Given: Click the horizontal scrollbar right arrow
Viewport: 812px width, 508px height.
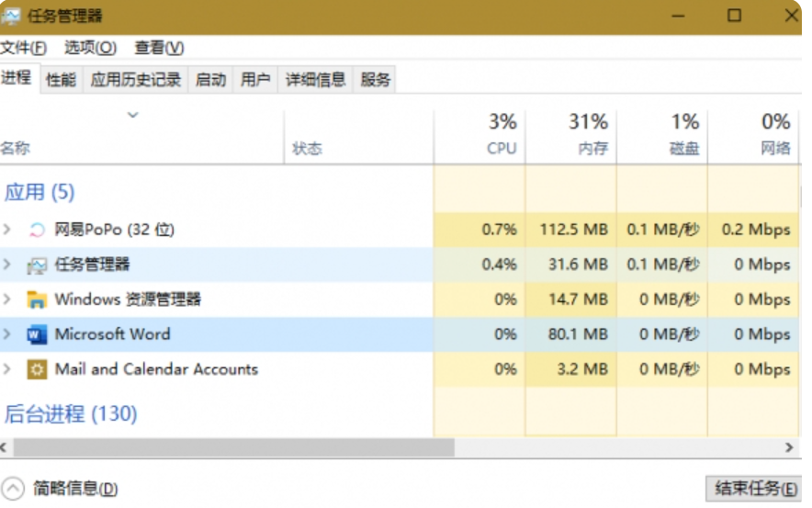Looking at the screenshot, I should [x=789, y=447].
